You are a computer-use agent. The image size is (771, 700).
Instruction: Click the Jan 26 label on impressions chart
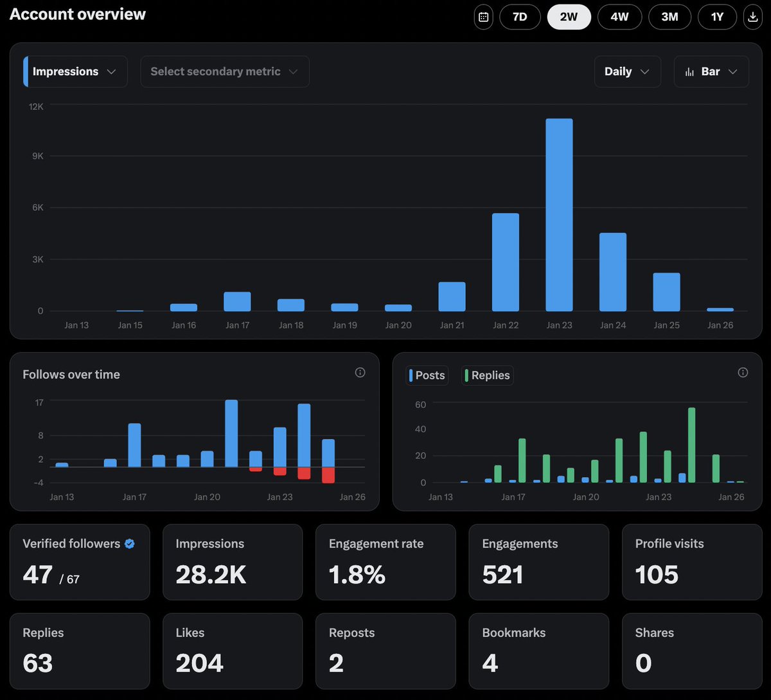coord(720,325)
